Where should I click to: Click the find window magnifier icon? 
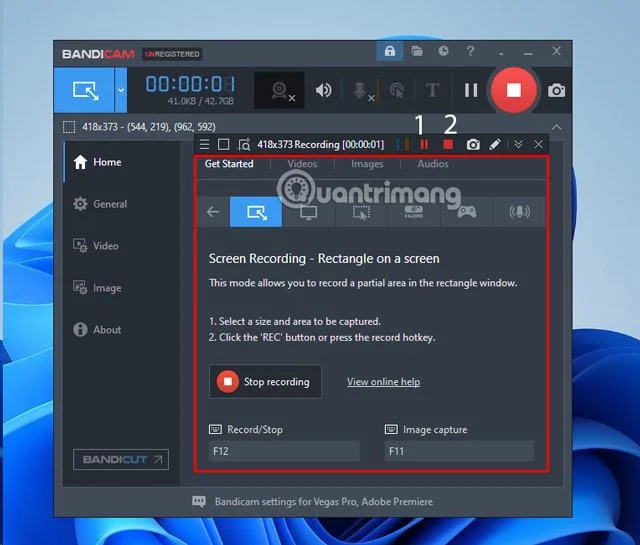(244, 145)
